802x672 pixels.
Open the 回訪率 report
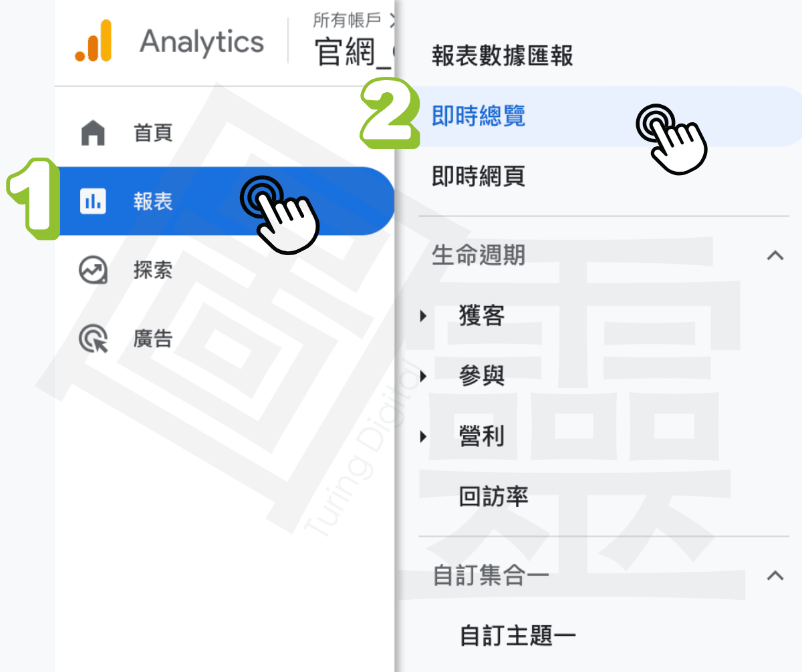(x=494, y=496)
